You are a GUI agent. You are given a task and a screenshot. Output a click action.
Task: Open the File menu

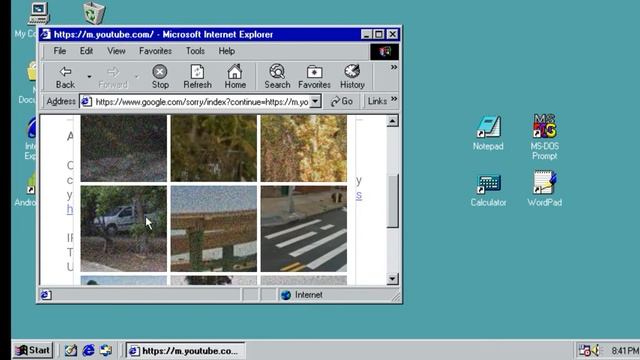click(x=60, y=51)
